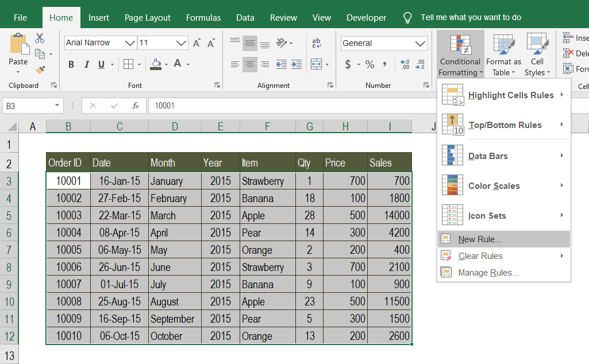Select row 7 header
The height and width of the screenshot is (364, 589).
pyautogui.click(x=9, y=250)
